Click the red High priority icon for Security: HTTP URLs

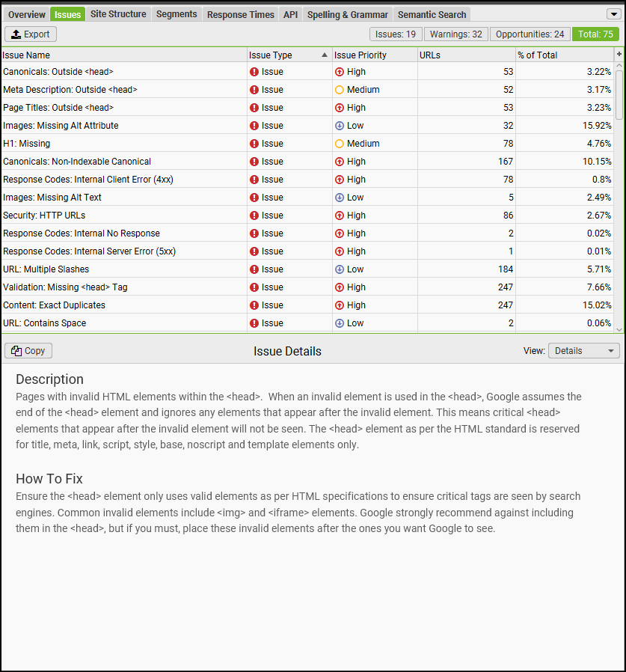341,215
